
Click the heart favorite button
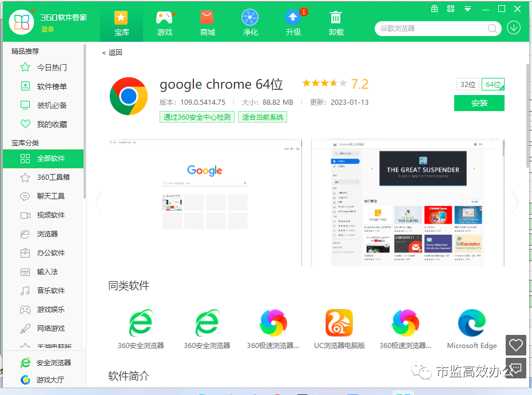pos(516,345)
